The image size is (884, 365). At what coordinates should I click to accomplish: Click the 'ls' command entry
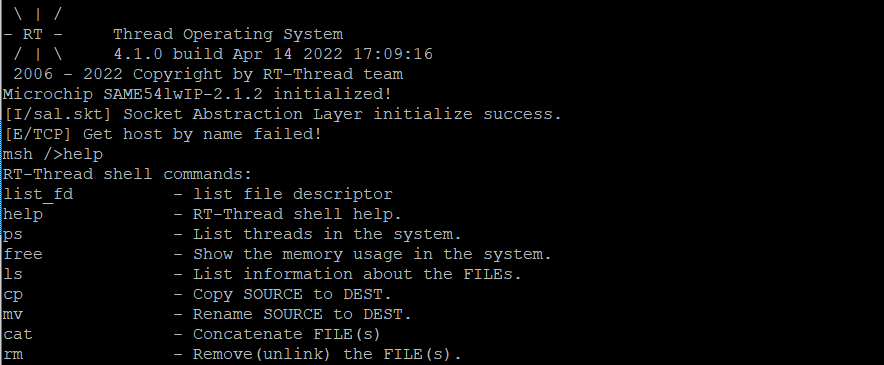point(13,274)
